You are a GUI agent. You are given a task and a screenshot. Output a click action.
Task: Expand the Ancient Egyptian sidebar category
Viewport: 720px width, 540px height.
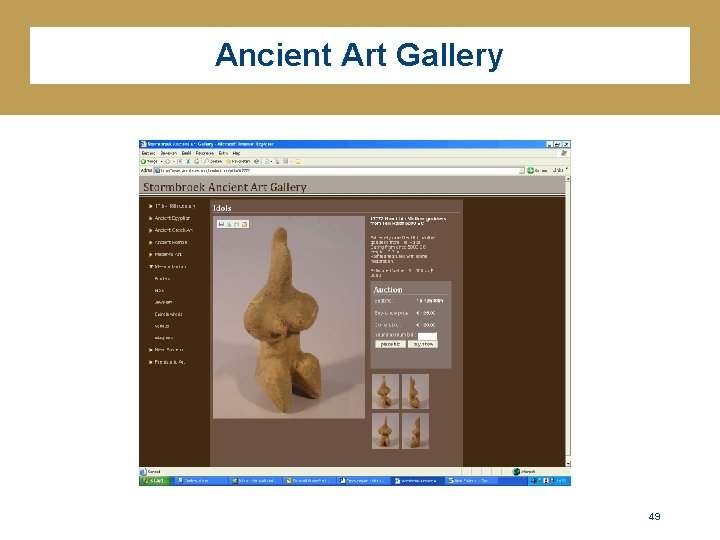(169, 218)
